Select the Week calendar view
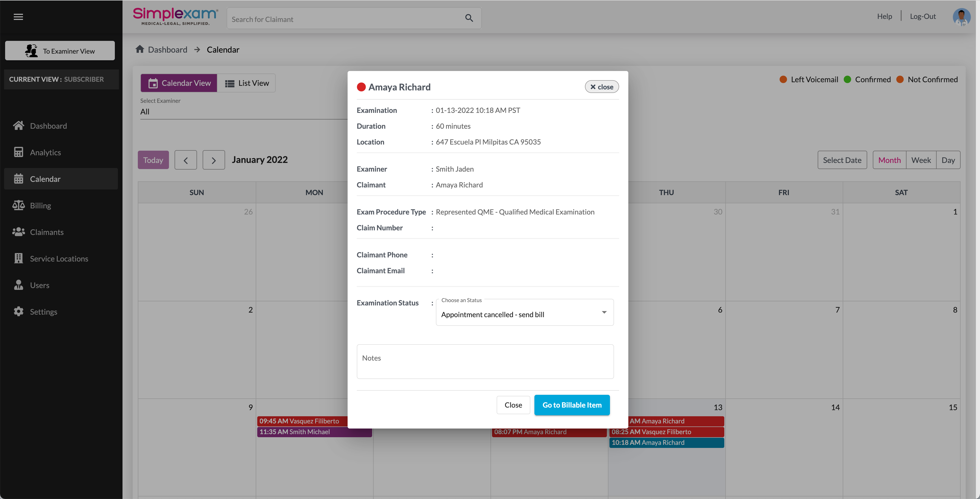 coord(921,160)
